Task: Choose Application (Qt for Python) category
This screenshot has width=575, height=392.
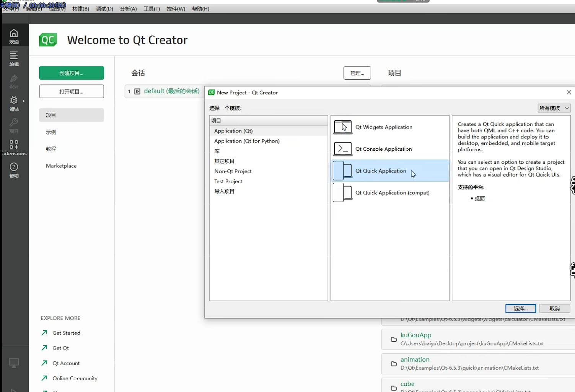Action: coord(247,141)
